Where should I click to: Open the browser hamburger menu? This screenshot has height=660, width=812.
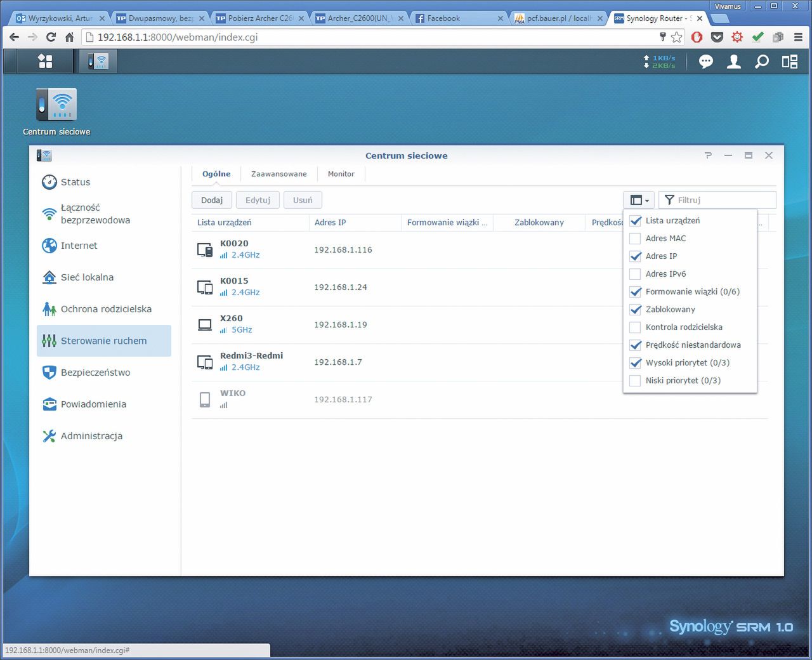click(798, 37)
